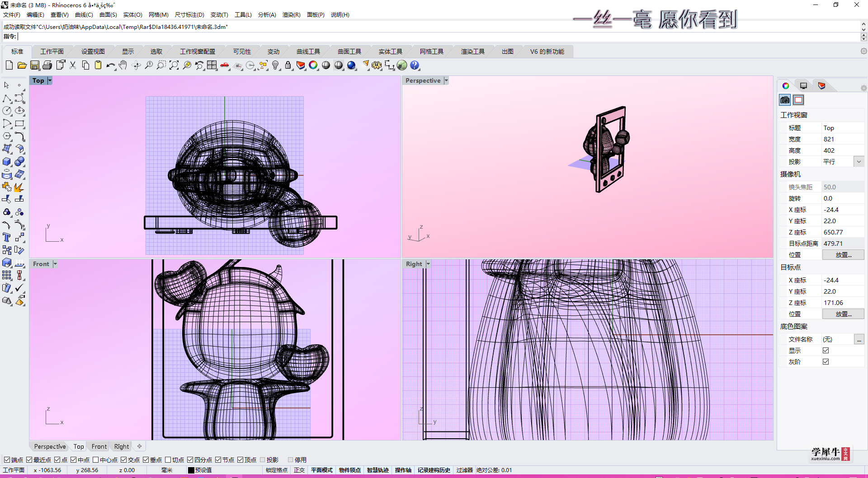Select the Polyline tool in left sidebar
This screenshot has height=478, width=868.
pyautogui.click(x=7, y=98)
